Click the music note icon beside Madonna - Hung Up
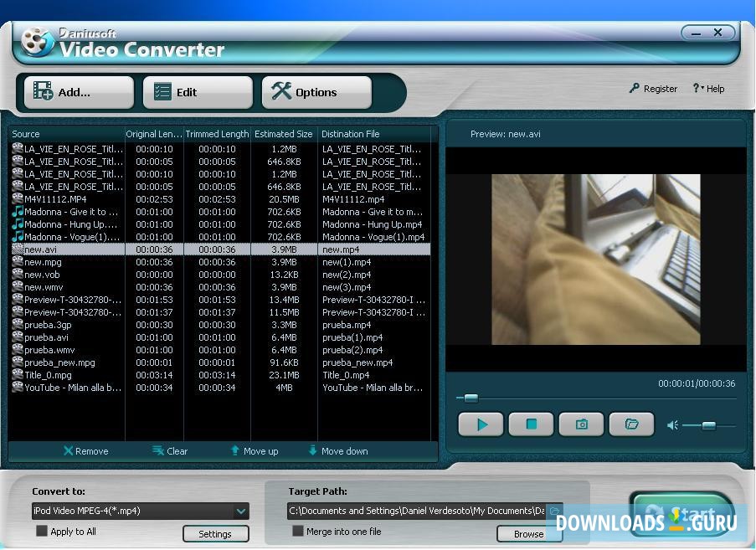Screen dimensions: 756x550 coord(18,224)
